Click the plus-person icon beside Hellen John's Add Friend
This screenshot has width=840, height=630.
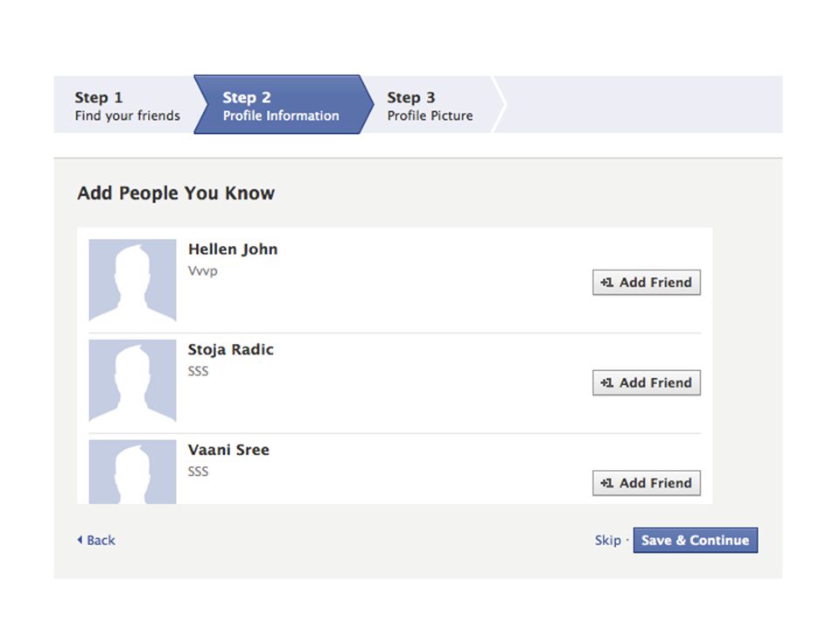[606, 283]
